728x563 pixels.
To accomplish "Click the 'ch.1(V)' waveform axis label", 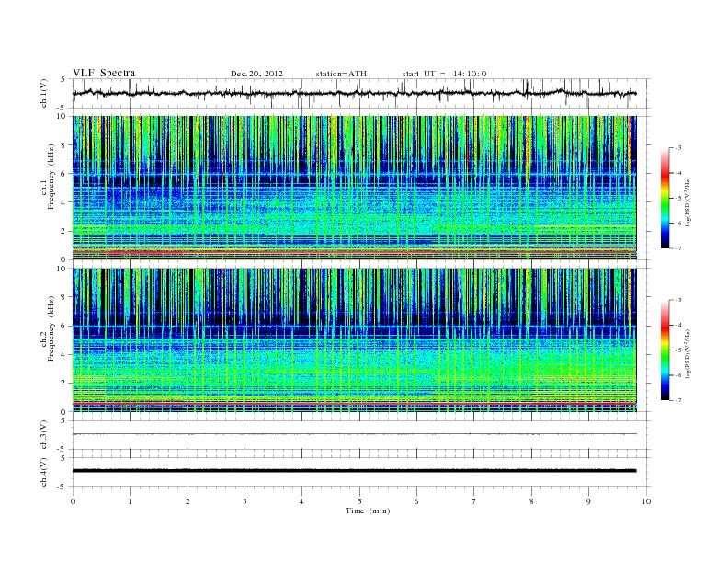I will (x=44, y=93).
